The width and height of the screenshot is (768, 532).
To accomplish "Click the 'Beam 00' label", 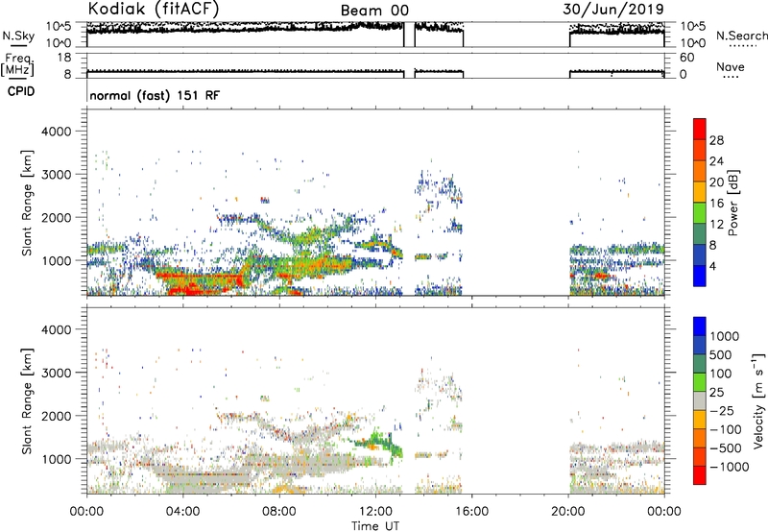I will 374,11.
